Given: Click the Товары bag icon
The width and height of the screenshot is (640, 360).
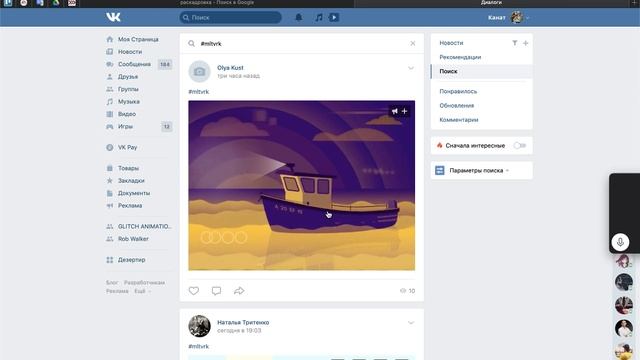Looking at the screenshot, I should [110, 168].
